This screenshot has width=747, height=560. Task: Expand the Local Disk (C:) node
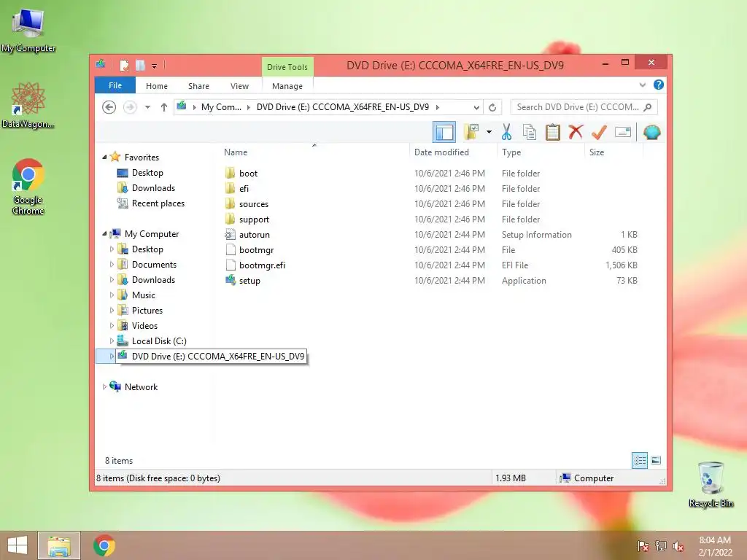(112, 341)
